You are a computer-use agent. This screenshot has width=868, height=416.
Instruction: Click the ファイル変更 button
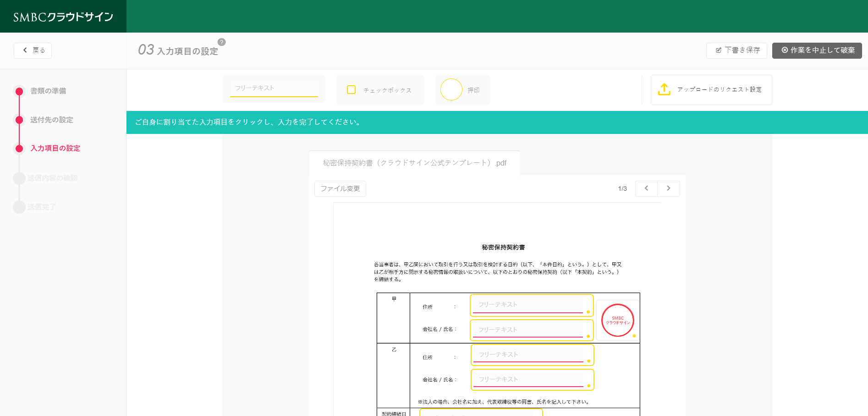[x=340, y=189]
